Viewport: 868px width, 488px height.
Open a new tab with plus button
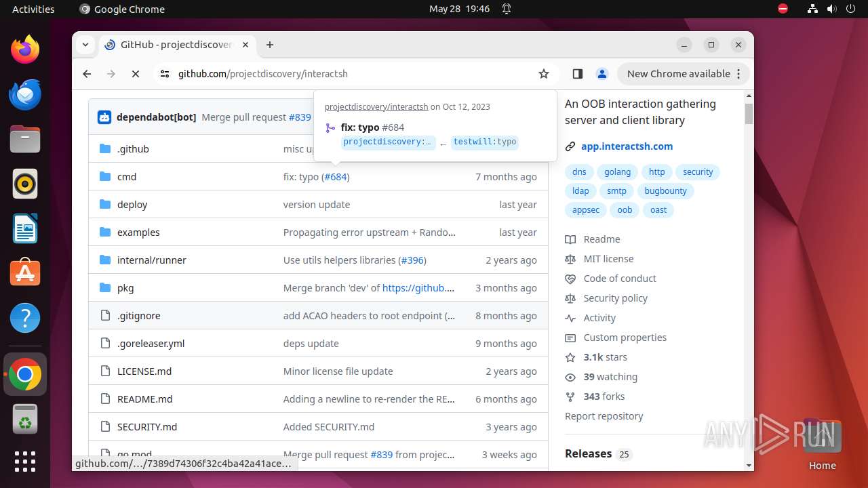(x=270, y=45)
